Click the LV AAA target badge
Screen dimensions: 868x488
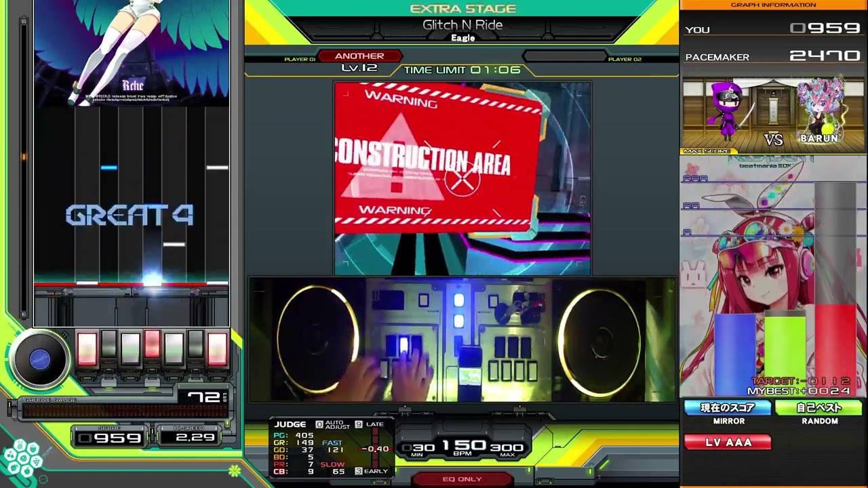click(x=728, y=443)
